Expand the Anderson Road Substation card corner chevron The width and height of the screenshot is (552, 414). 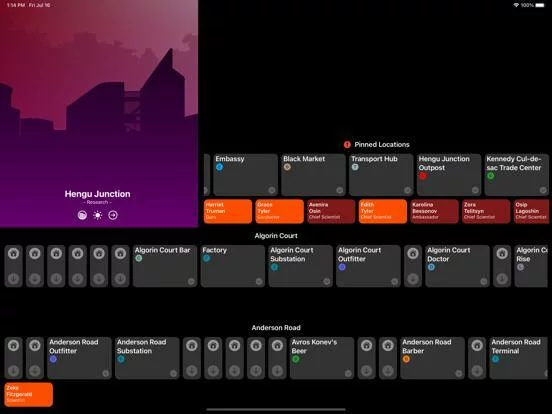[174, 374]
